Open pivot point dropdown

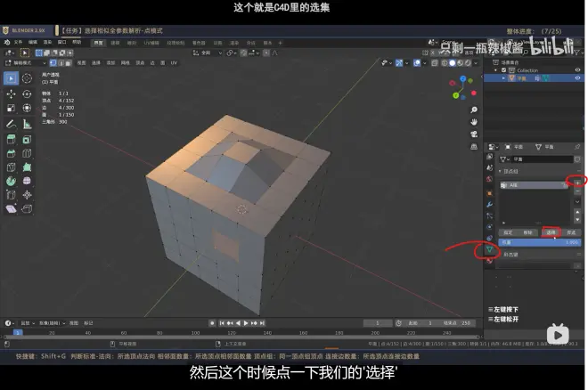click(x=231, y=53)
